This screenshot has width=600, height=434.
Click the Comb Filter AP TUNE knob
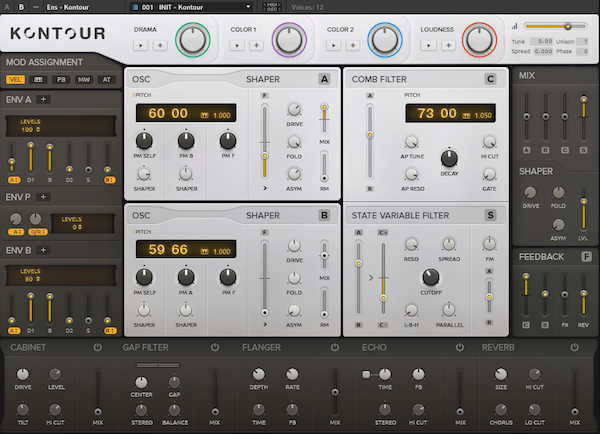pyautogui.click(x=412, y=142)
